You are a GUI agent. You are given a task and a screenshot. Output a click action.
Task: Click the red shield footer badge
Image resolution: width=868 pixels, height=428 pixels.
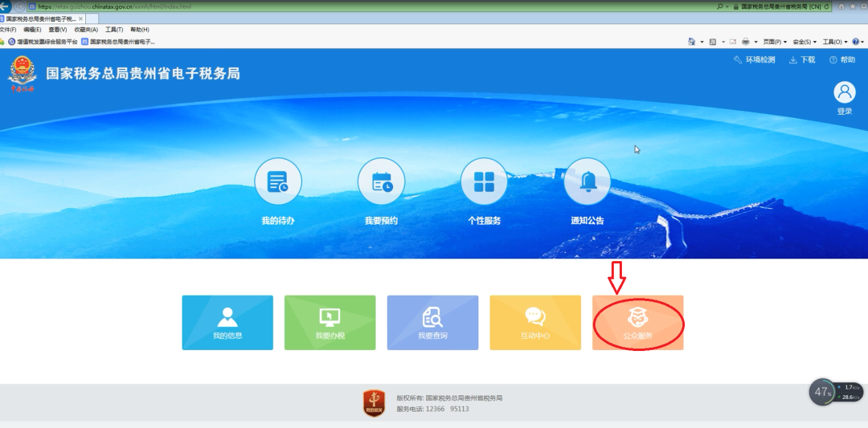tap(374, 403)
